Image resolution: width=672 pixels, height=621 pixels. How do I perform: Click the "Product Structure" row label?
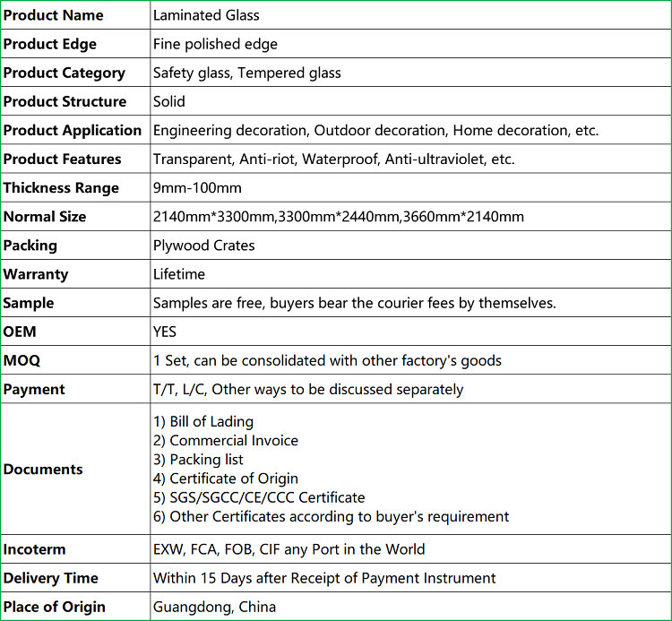[65, 101]
